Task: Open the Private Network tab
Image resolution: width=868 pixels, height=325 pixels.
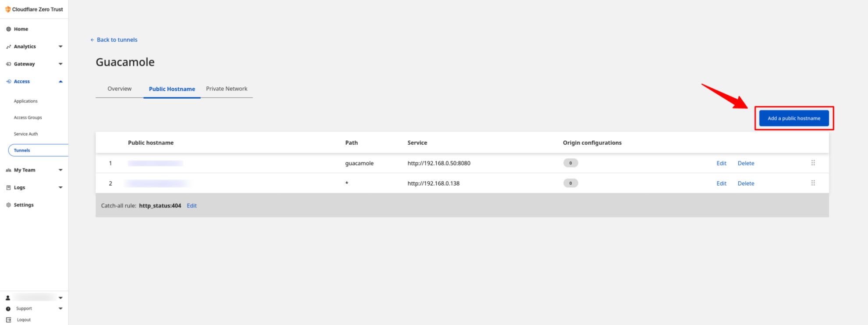Action: coord(226,89)
